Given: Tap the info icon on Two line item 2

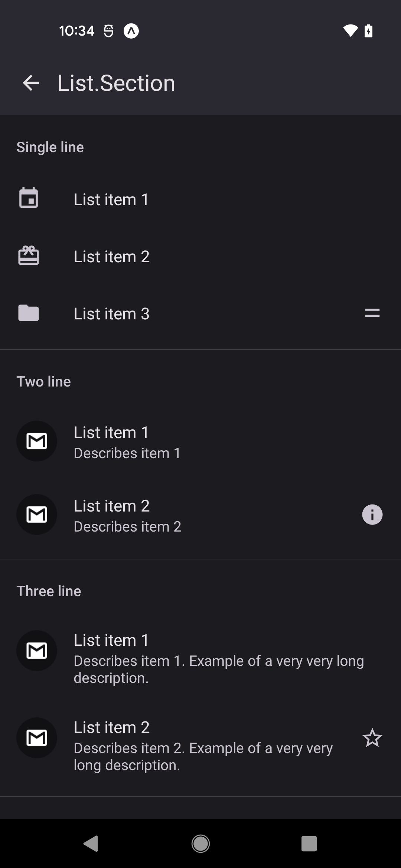Looking at the screenshot, I should tap(372, 514).
